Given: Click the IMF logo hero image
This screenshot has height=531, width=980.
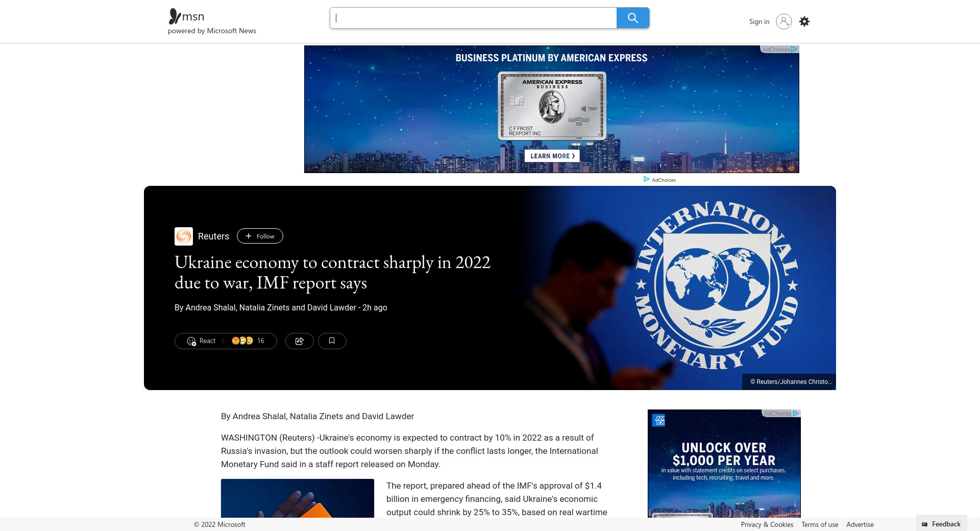Looking at the screenshot, I should point(717,286).
